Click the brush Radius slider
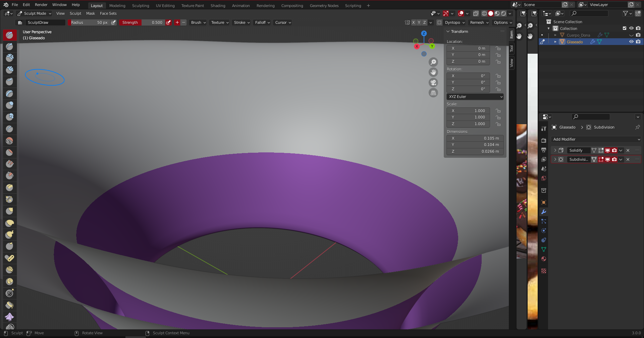This screenshot has height=338, width=644. pos(89,22)
